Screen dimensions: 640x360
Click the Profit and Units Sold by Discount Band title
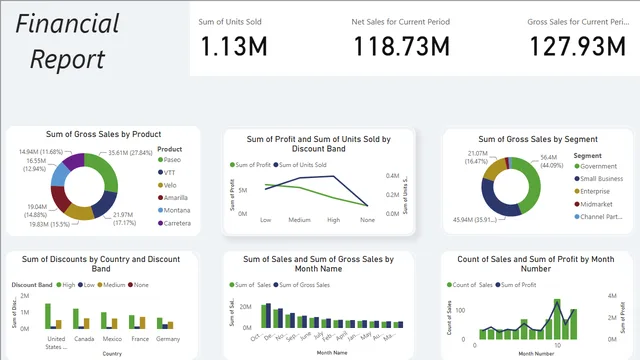318,144
